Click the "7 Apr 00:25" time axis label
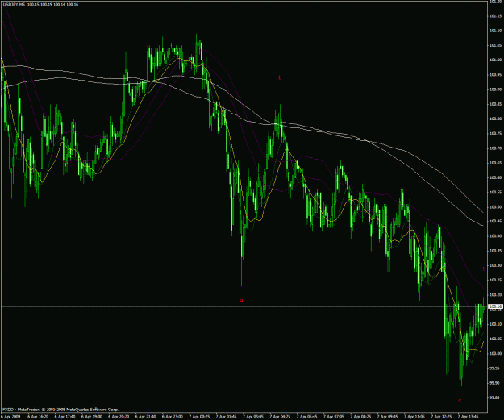504x420 pixels. tap(199, 417)
